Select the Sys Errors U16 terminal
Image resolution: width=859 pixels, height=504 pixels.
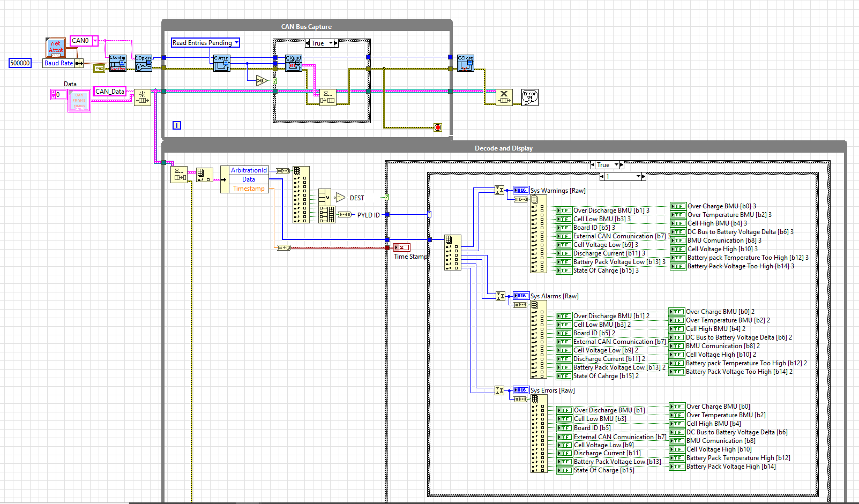tap(521, 390)
